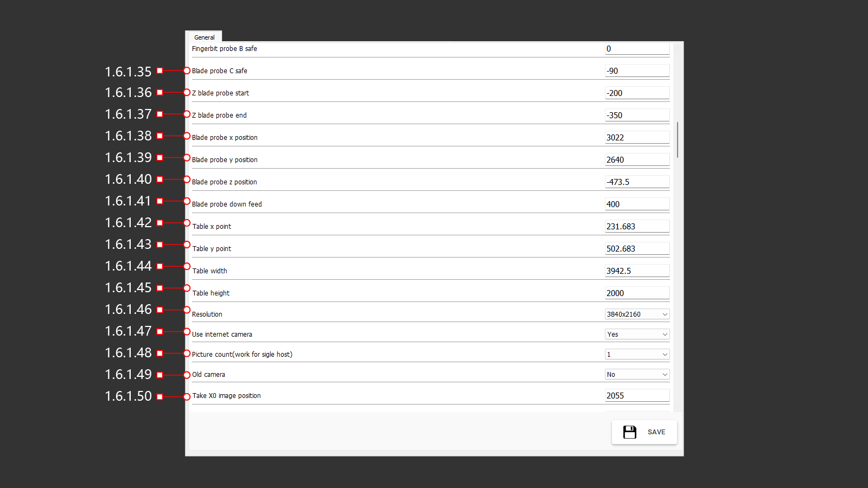Expand the Use internet camera dropdown
The width and height of the screenshot is (868, 488).
point(637,335)
